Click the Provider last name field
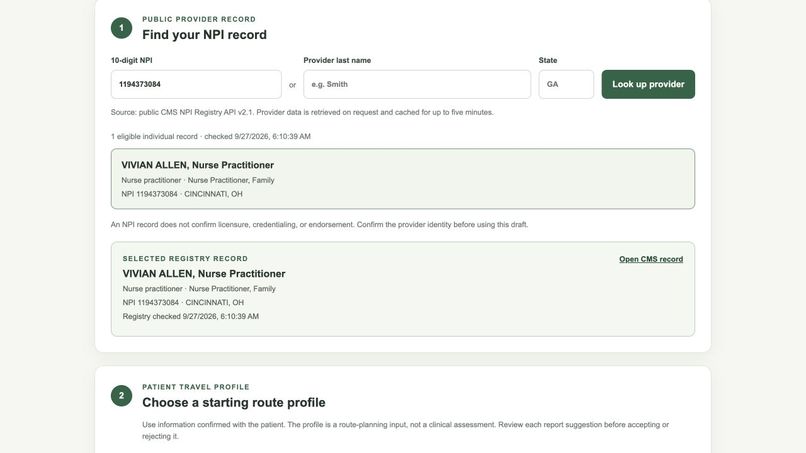This screenshot has width=806, height=453. pyautogui.click(x=417, y=84)
